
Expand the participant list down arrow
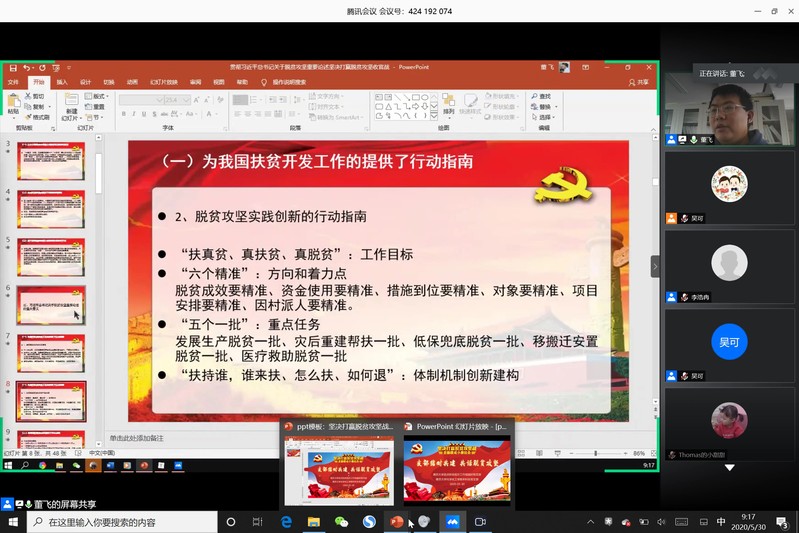729,467
